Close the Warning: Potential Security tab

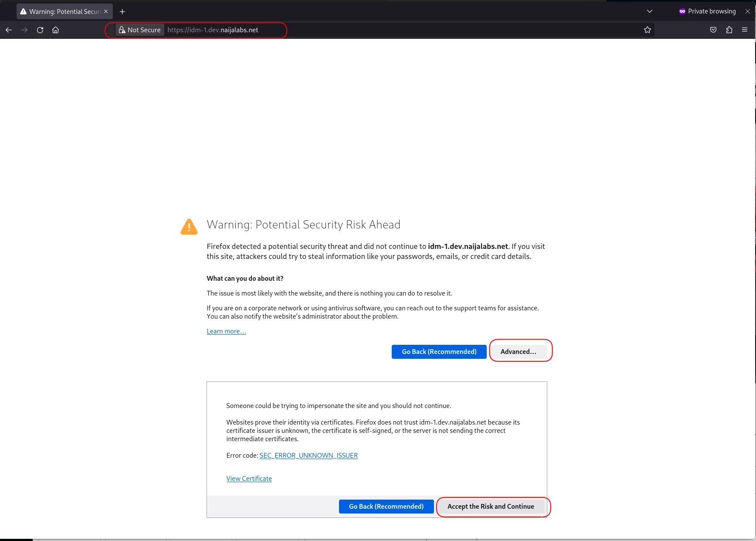tap(106, 12)
